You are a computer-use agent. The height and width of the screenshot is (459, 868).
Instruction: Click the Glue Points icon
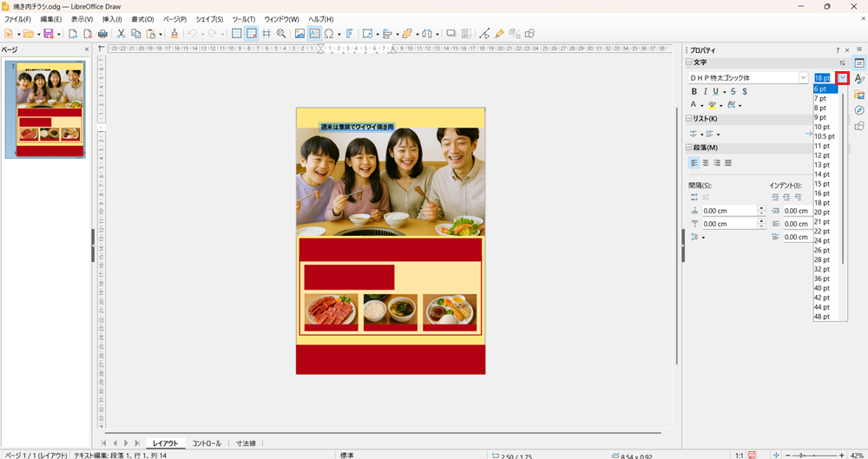499,34
